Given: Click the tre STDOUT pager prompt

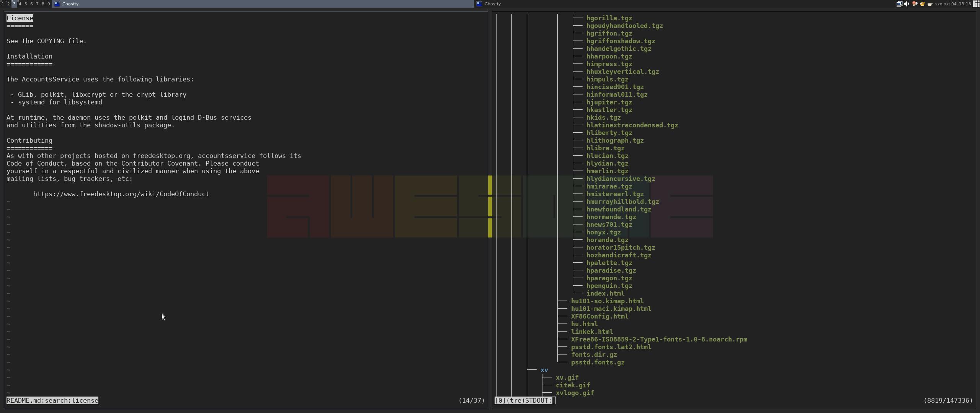Looking at the screenshot, I should coord(524,400).
